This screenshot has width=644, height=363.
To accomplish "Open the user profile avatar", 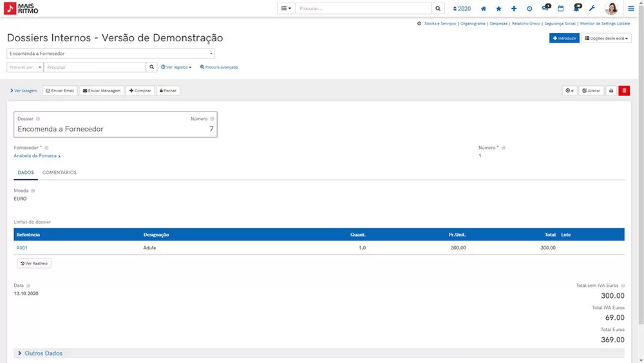I will click(x=611, y=8).
